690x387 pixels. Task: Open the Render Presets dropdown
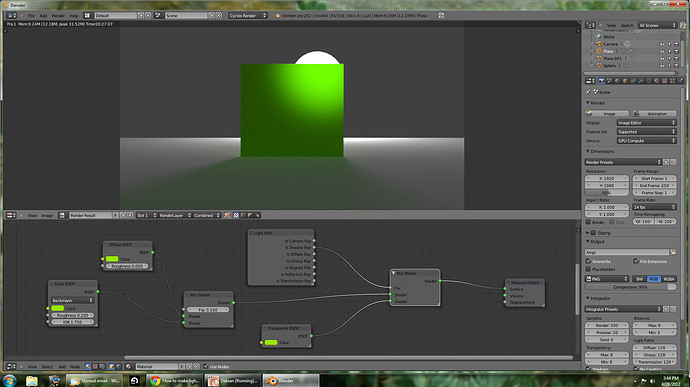(623, 162)
